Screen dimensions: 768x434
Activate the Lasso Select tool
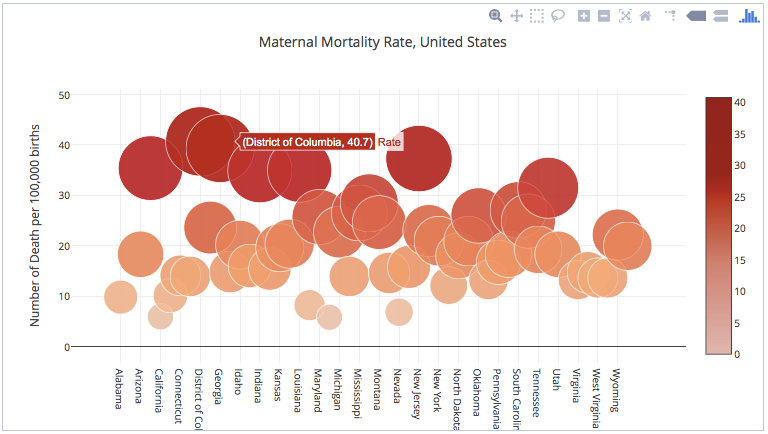[x=557, y=16]
